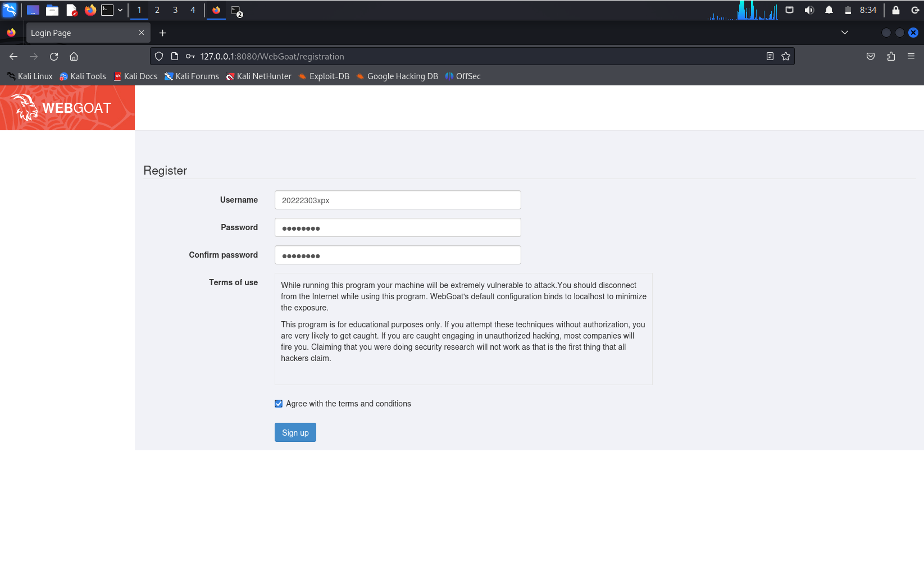Click the URL address bar
924x585 pixels.
click(x=472, y=56)
